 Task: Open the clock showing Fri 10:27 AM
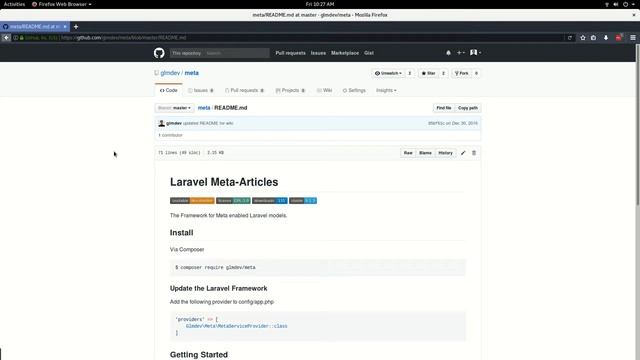click(x=320, y=4)
